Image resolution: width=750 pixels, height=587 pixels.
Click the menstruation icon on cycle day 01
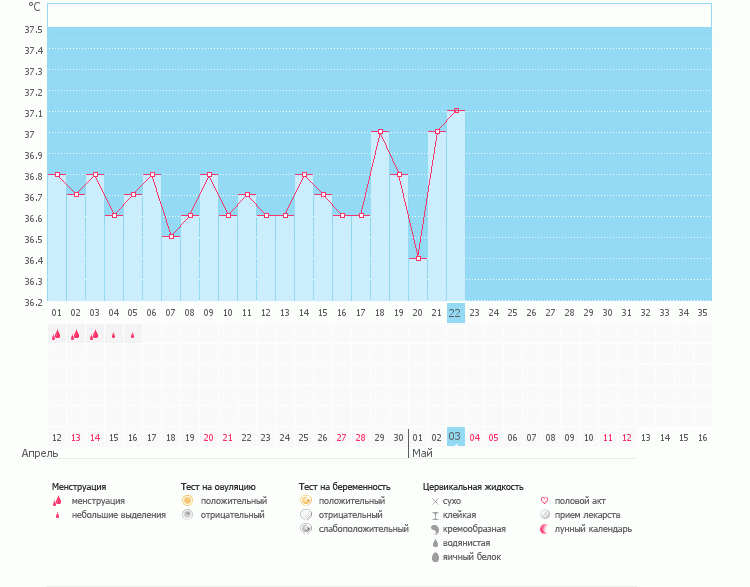57,335
